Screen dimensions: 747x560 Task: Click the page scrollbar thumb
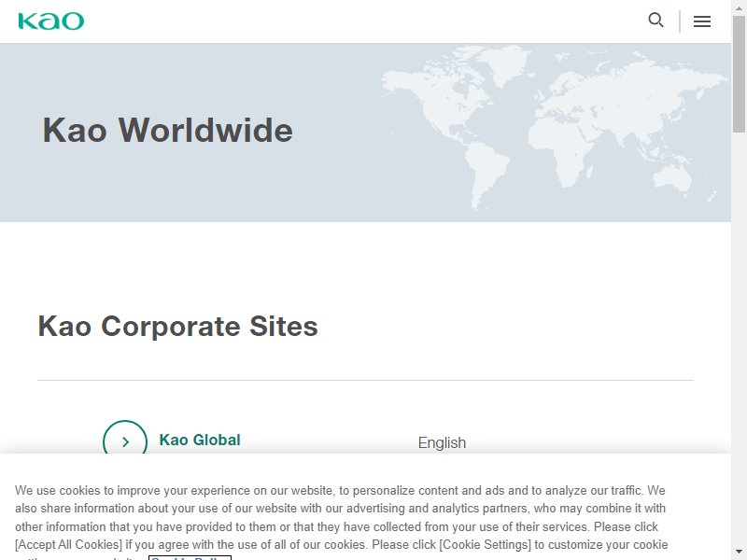pyautogui.click(x=739, y=74)
